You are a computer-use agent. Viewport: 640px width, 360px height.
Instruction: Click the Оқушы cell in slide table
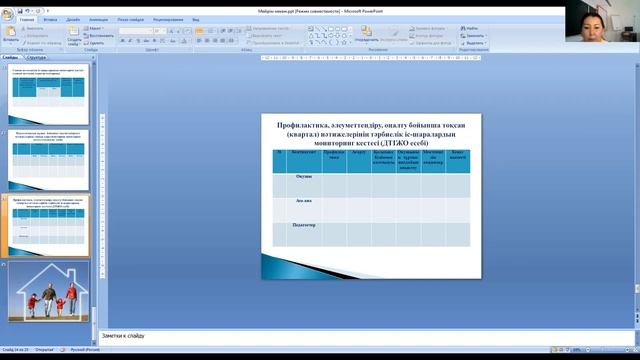[x=304, y=186]
